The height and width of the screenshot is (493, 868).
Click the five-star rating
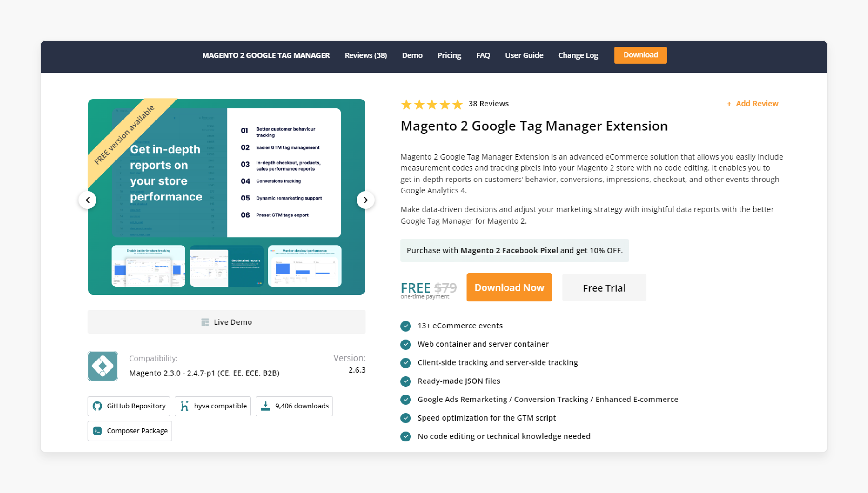[x=432, y=105]
